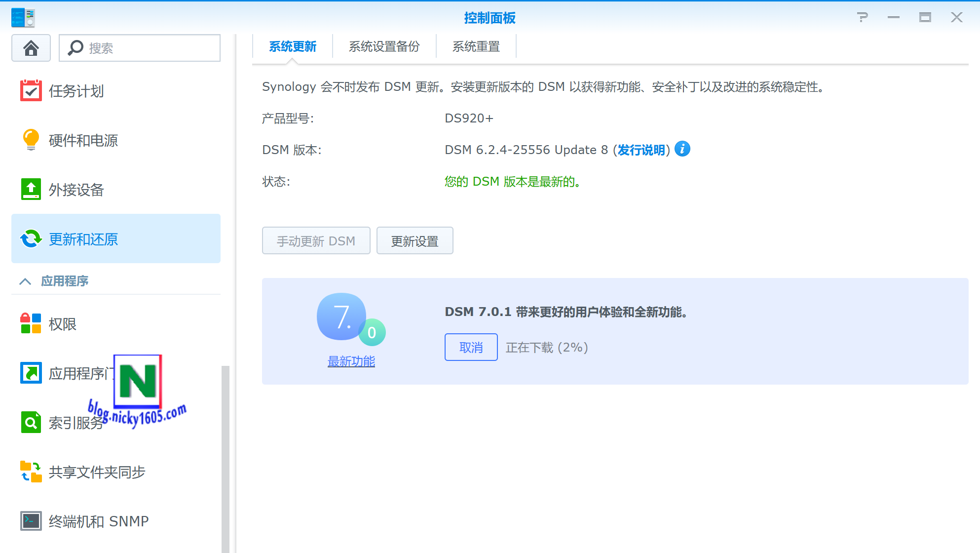Open 权限 privileges icon

31,323
